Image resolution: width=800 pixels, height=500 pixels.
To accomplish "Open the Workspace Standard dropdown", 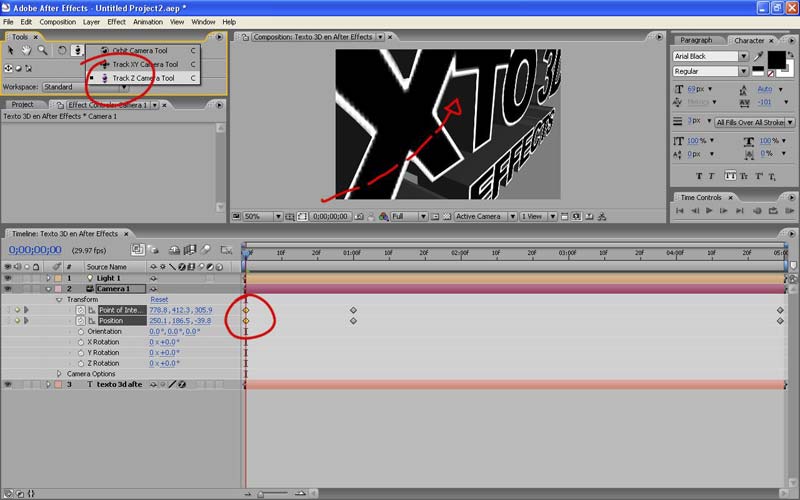I will 85,87.
